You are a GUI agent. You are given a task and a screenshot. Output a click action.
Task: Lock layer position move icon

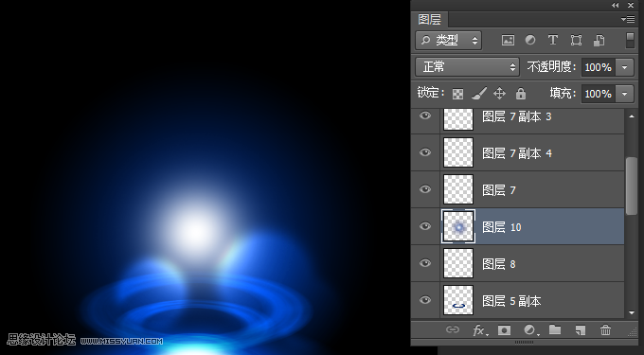point(499,94)
